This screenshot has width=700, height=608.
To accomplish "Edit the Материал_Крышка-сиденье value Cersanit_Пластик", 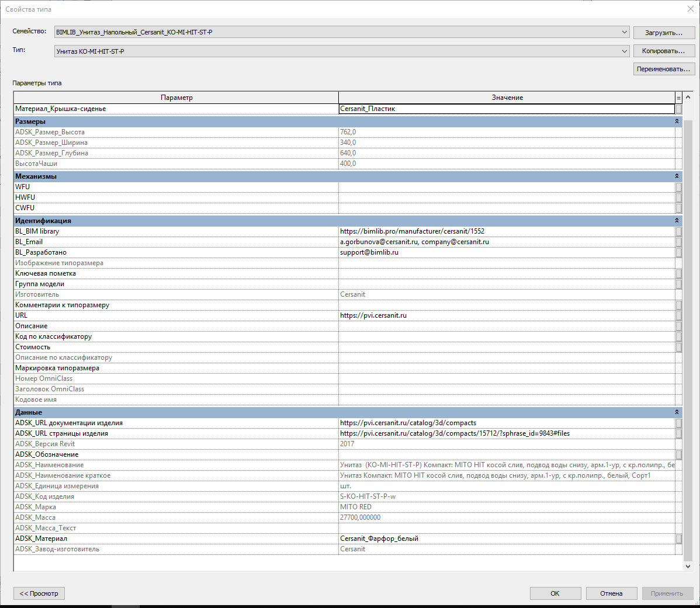I will [x=507, y=109].
